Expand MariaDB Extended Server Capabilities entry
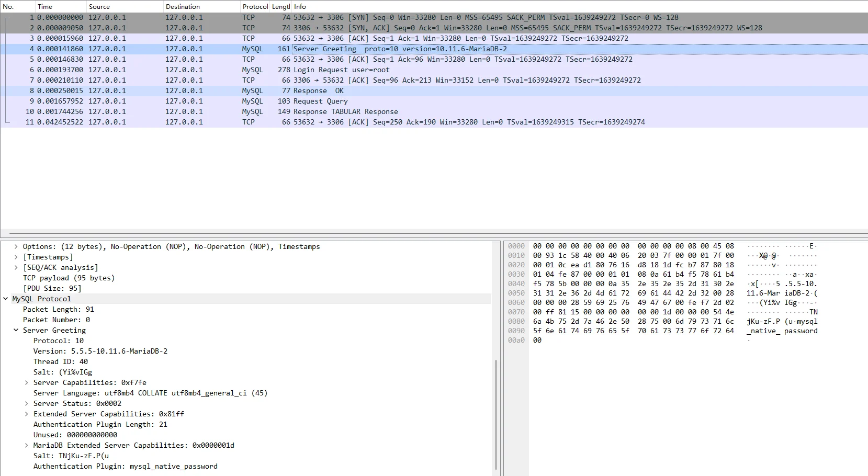This screenshot has height=476, width=868. [x=27, y=445]
